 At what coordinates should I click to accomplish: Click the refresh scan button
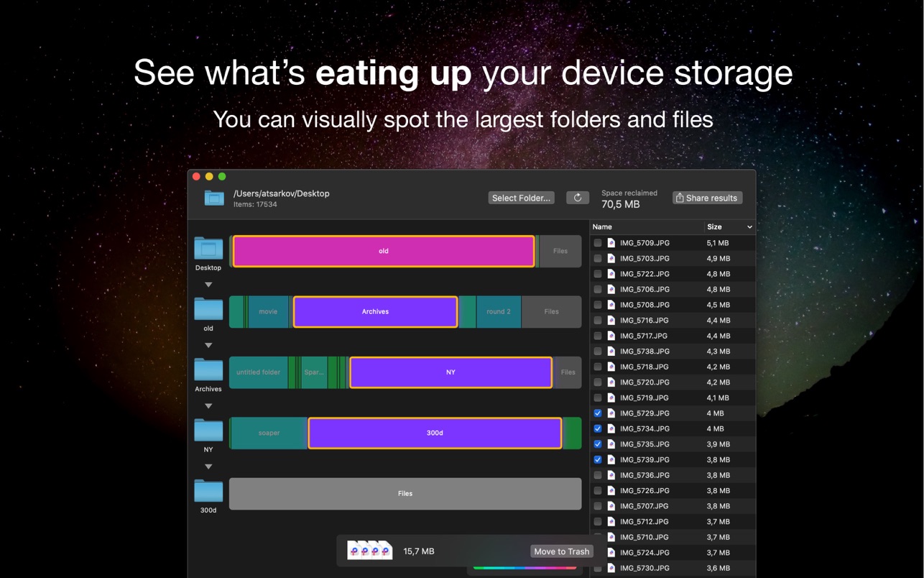point(578,198)
